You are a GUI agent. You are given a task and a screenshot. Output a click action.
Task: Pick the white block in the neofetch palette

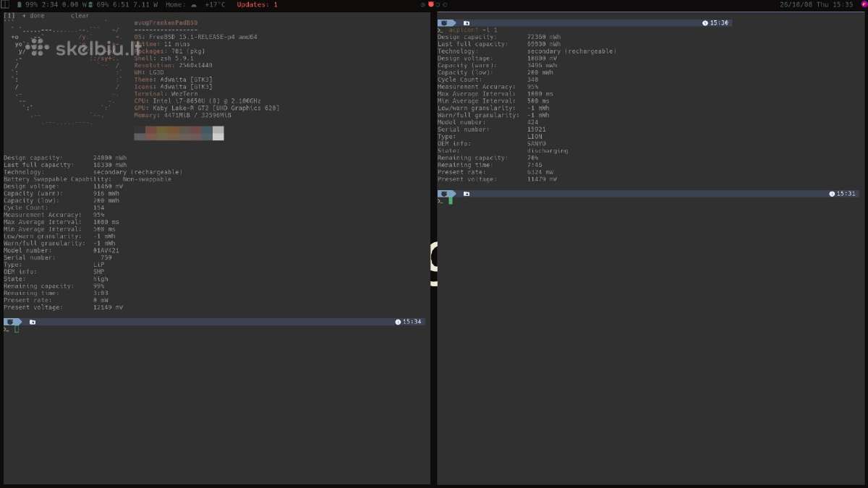point(218,133)
